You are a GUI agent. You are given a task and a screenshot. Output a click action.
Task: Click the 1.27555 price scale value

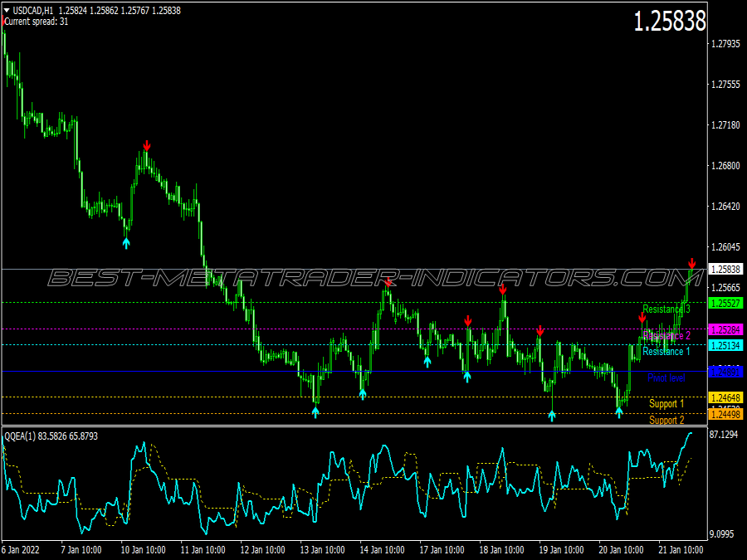point(725,85)
